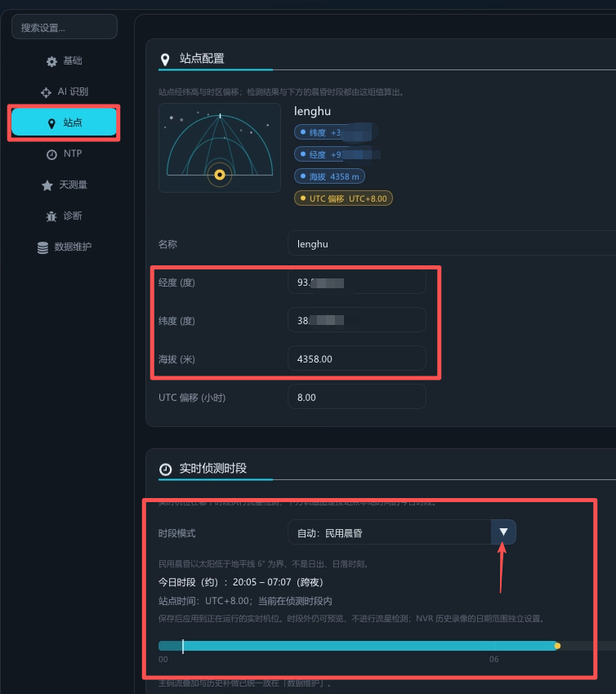This screenshot has width=616, height=694.
Task: Select the 站点 sidebar item
Action: click(65, 122)
